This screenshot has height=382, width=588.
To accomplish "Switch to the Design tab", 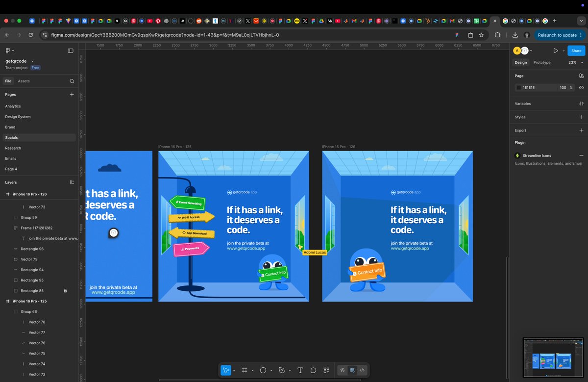I will coord(521,62).
